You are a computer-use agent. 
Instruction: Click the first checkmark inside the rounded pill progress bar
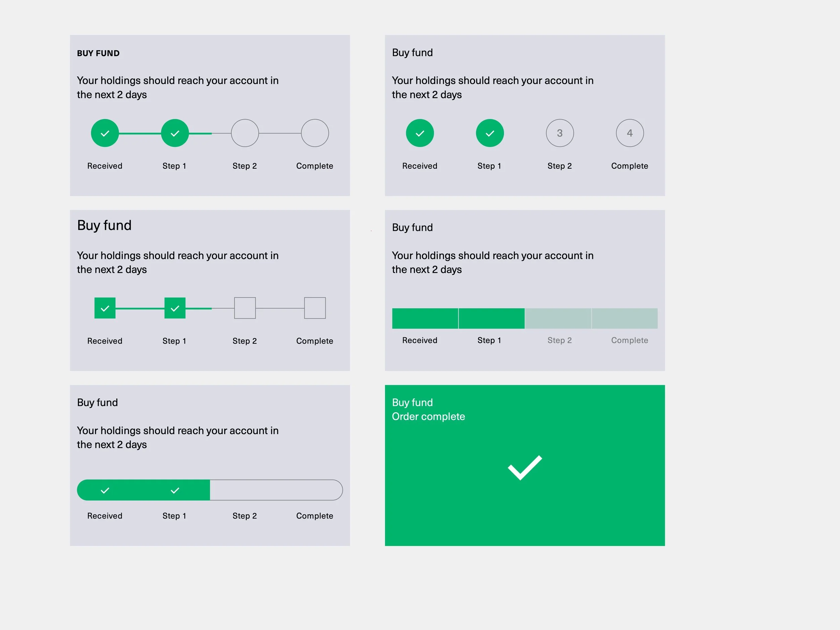(105, 490)
